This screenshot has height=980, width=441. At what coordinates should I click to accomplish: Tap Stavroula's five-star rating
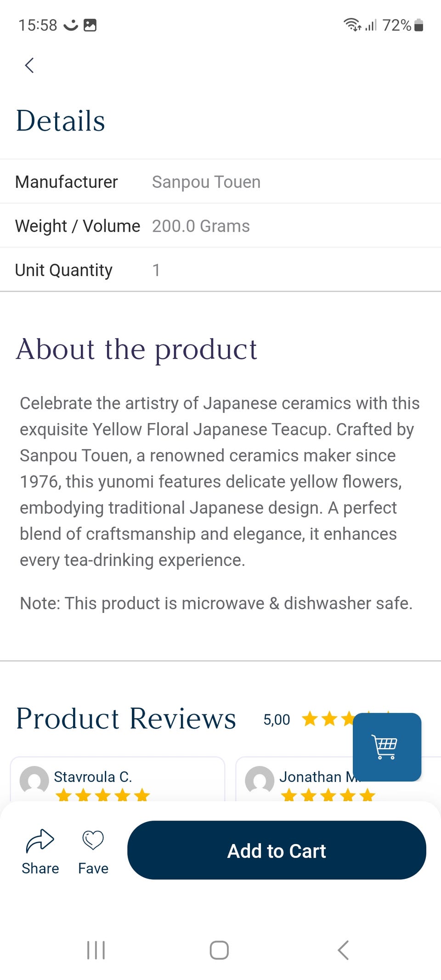(x=102, y=794)
